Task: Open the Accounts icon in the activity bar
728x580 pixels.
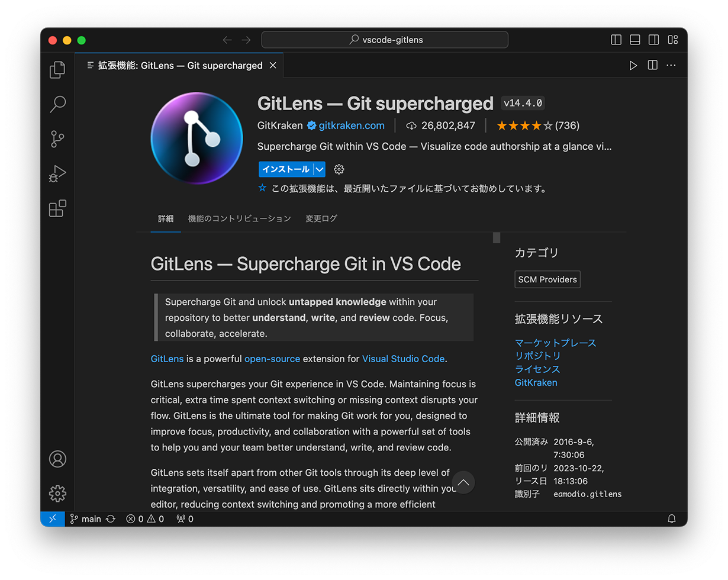Action: [x=57, y=459]
